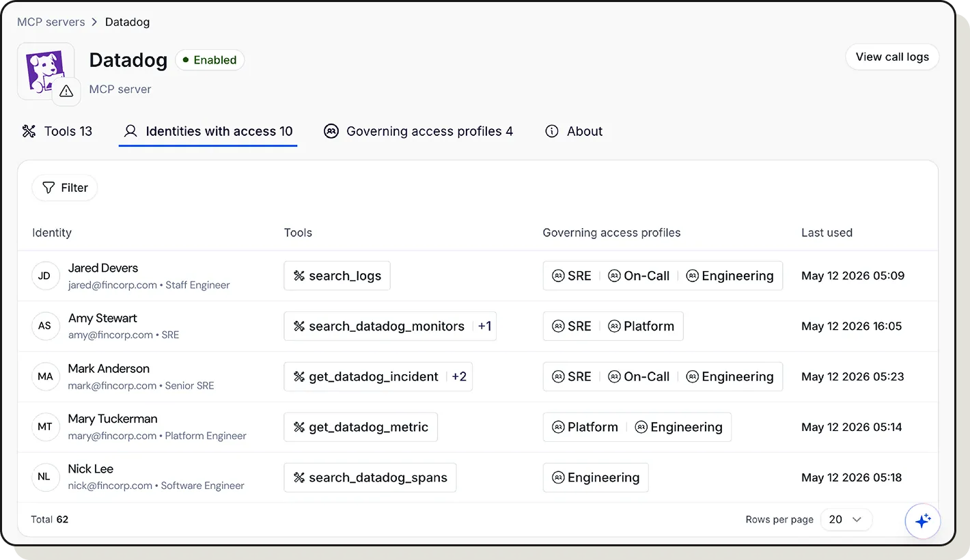Click NL avatar for Nick Lee

click(44, 477)
